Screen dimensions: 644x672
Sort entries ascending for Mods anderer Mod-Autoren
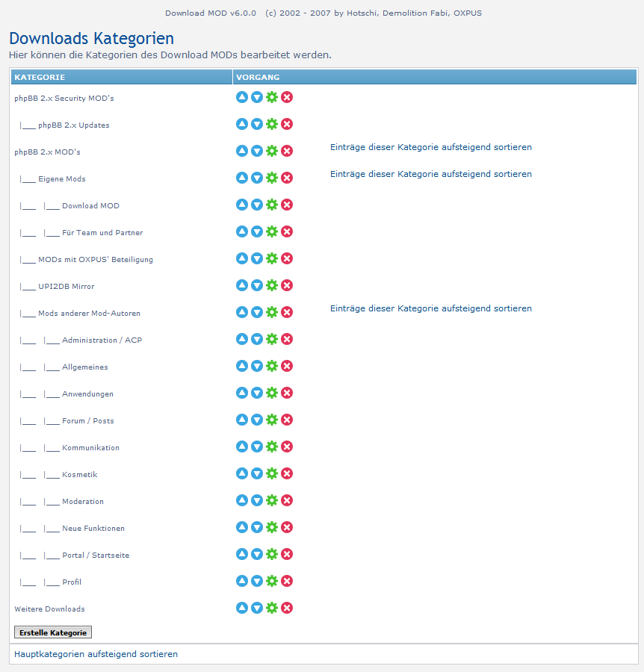tap(430, 308)
